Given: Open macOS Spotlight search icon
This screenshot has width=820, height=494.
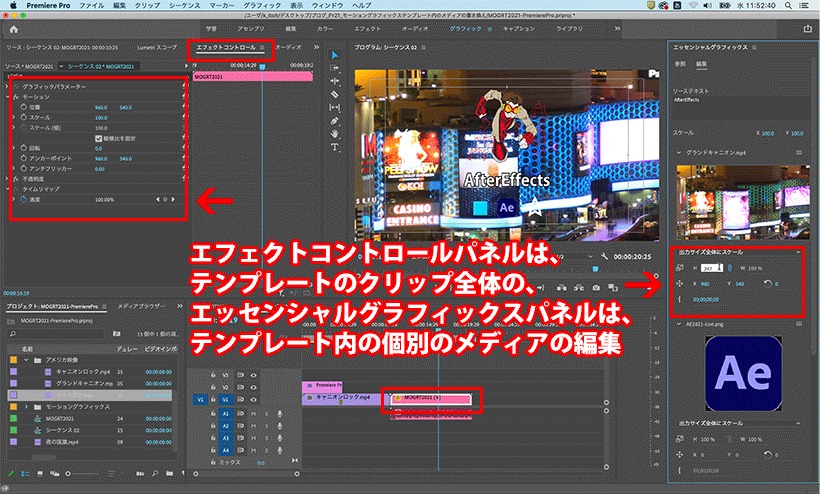Looking at the screenshot, I should [x=788, y=5].
